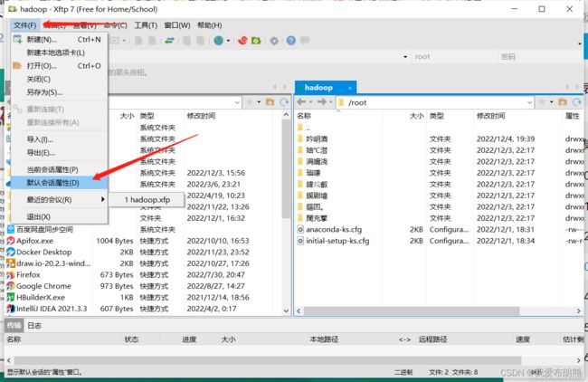Choose 新建(N)... from the File menu
The width and height of the screenshot is (588, 382).
click(x=60, y=40)
